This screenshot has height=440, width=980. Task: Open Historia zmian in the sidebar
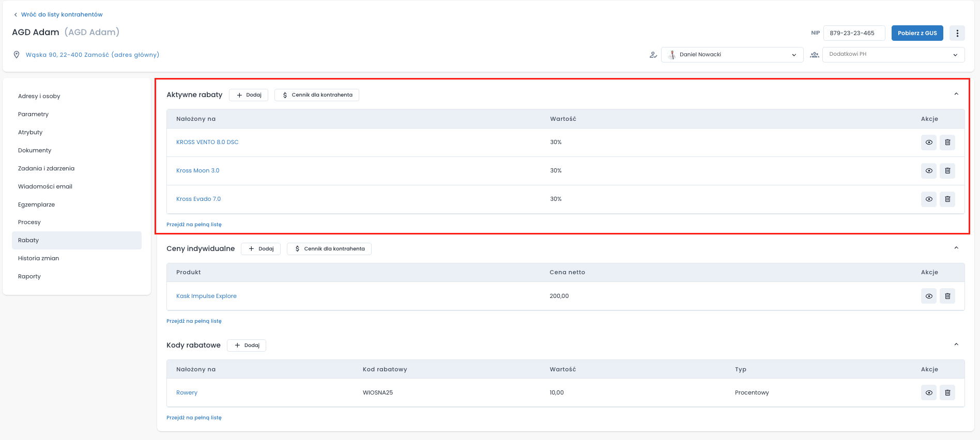tap(39, 258)
